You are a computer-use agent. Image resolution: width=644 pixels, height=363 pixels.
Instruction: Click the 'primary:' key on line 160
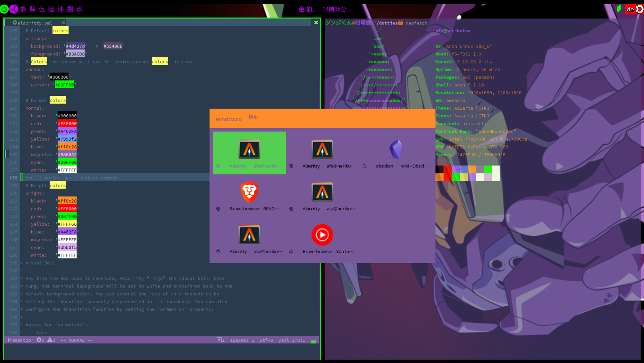pos(36,38)
